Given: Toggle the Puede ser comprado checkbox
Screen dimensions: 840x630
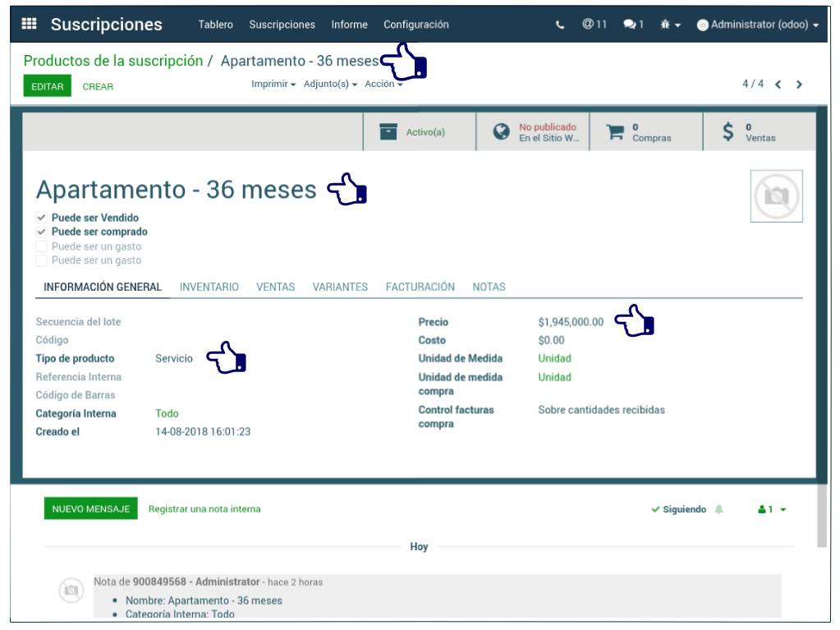Looking at the screenshot, I should (x=41, y=232).
